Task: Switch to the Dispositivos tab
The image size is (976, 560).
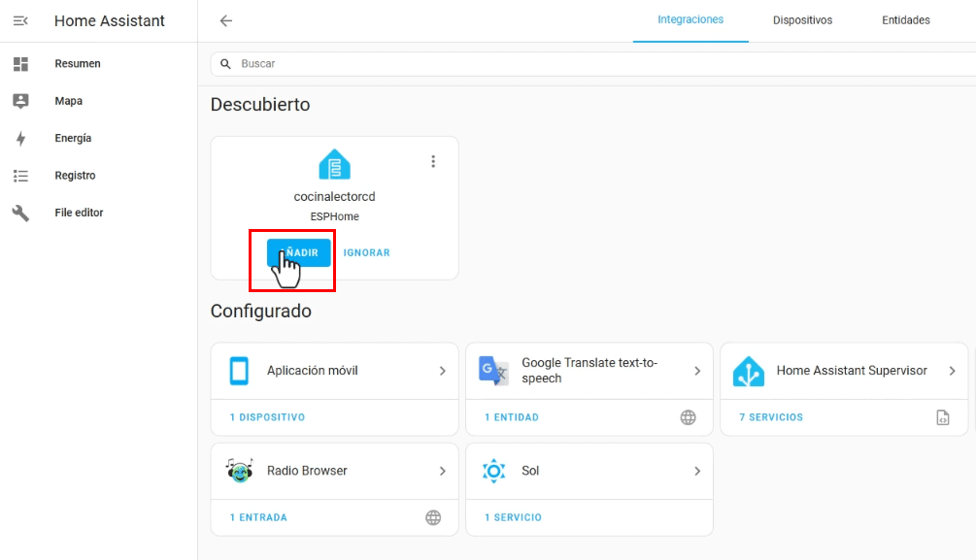Action: (x=802, y=20)
